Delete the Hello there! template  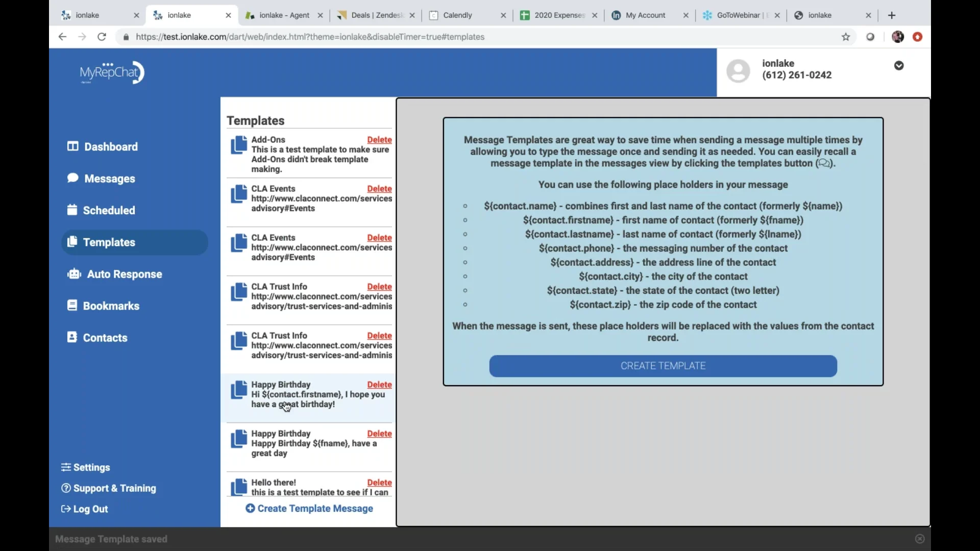tap(379, 483)
